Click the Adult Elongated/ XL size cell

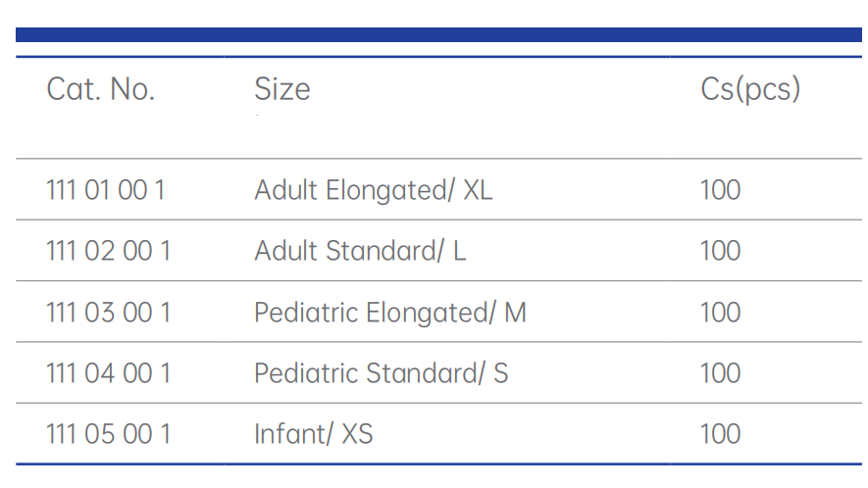pyautogui.click(x=373, y=190)
